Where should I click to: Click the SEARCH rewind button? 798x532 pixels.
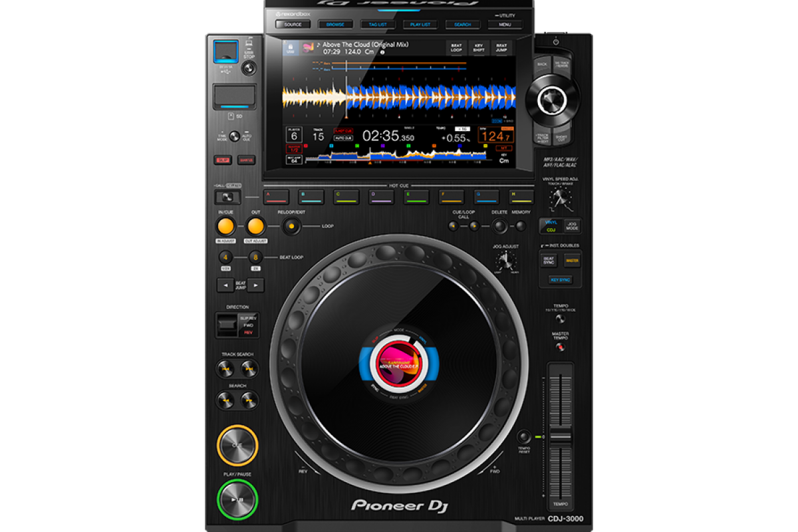(x=226, y=400)
